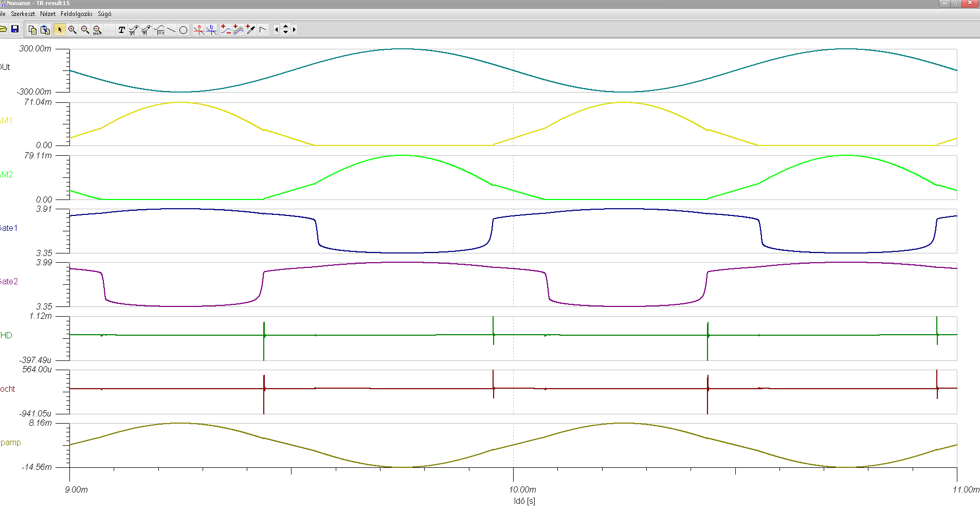
Task: Click the paste clipboard icon
Action: [x=45, y=30]
